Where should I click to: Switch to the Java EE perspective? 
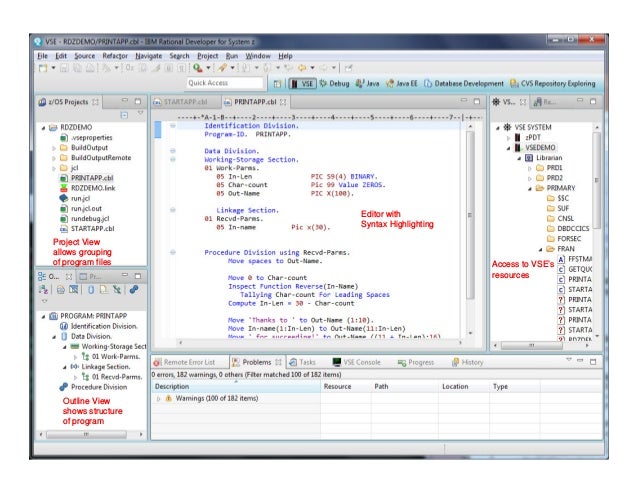402,83
